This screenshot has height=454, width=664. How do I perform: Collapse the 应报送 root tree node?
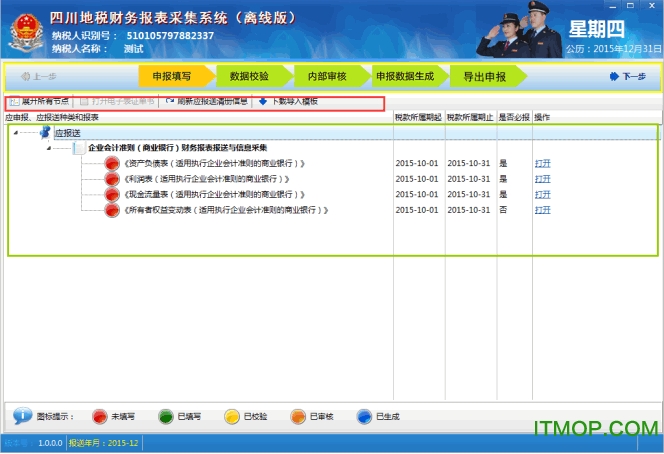click(x=16, y=133)
